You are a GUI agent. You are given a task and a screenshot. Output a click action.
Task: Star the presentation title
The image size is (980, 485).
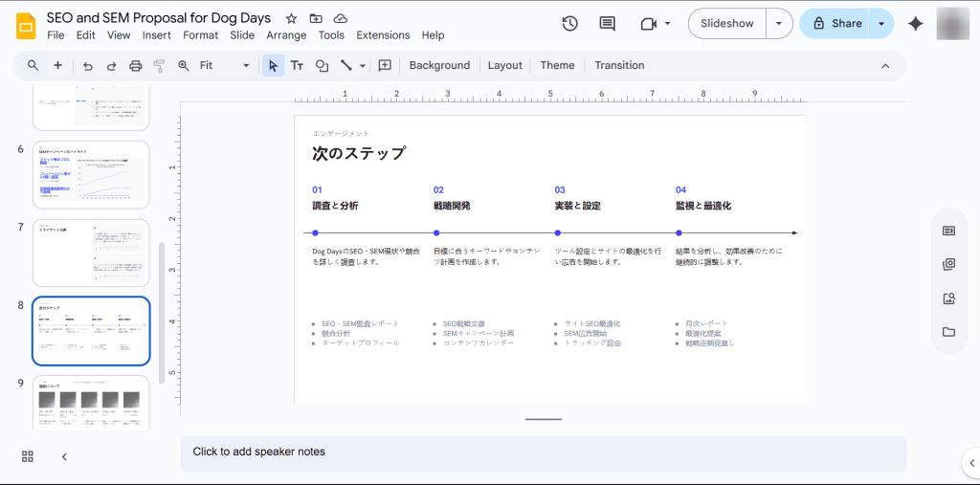click(x=291, y=18)
